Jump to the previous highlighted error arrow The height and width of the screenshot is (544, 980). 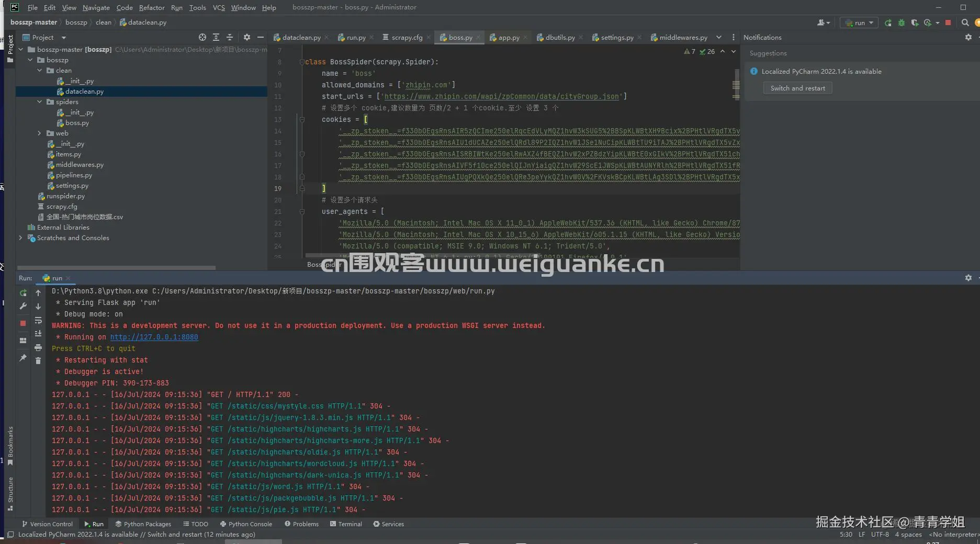723,51
